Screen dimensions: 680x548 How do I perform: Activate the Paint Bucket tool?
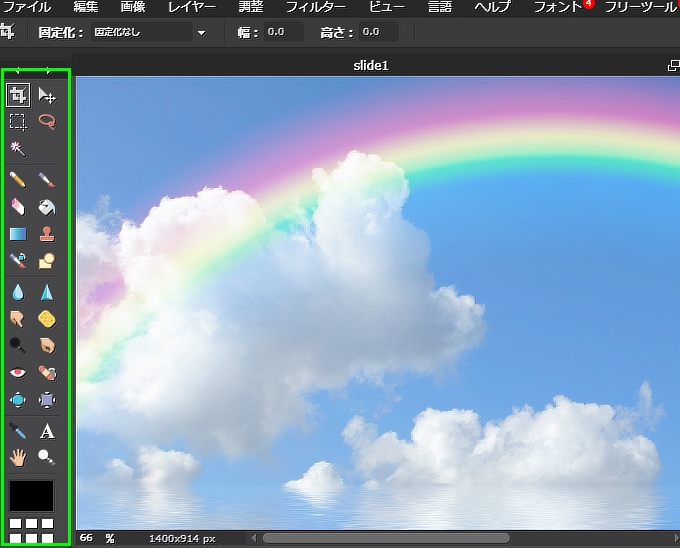47,207
